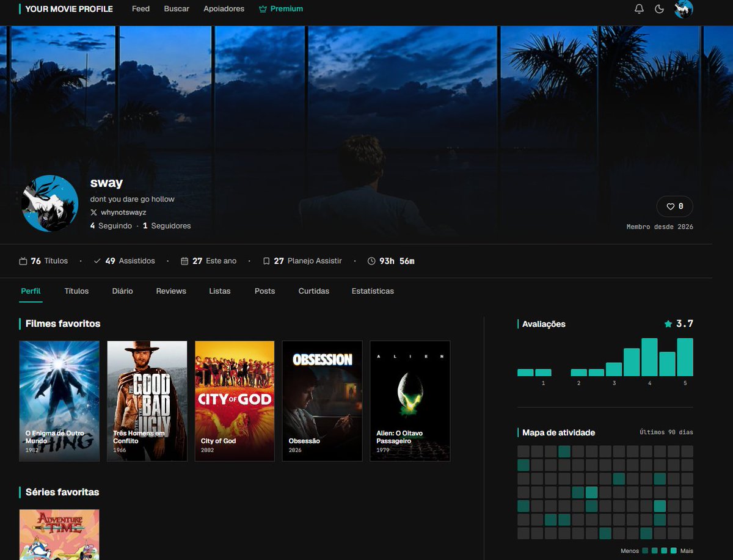Open Alien: O Oitavo Passageiro poster

click(410, 401)
